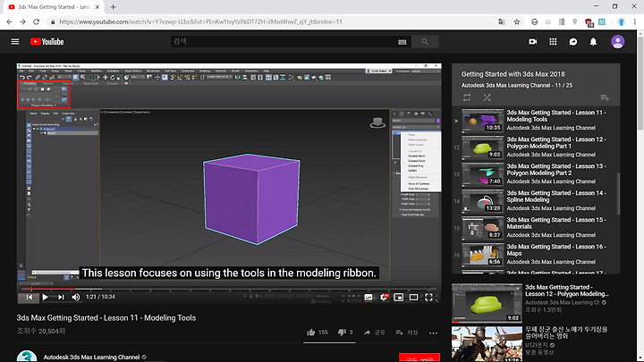
Task: Open Autodesk 3ds Max Learning Channel playlist owner link
Action: coord(505,86)
